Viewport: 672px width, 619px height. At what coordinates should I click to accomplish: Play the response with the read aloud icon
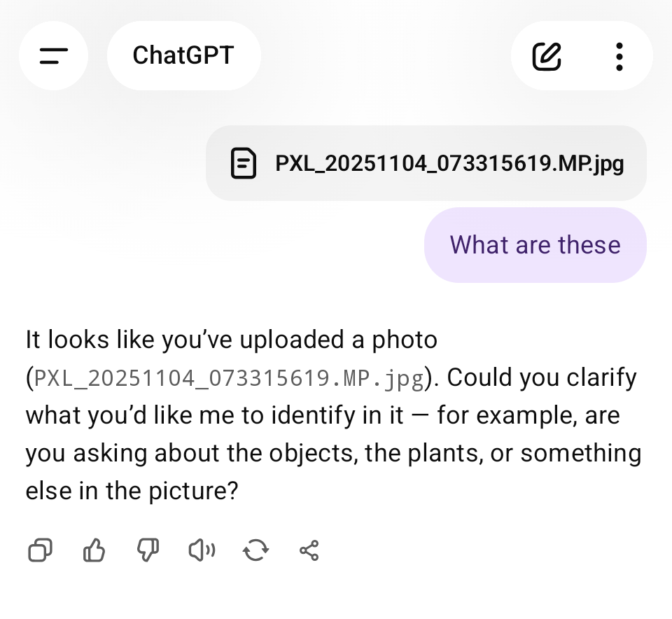[202, 551]
